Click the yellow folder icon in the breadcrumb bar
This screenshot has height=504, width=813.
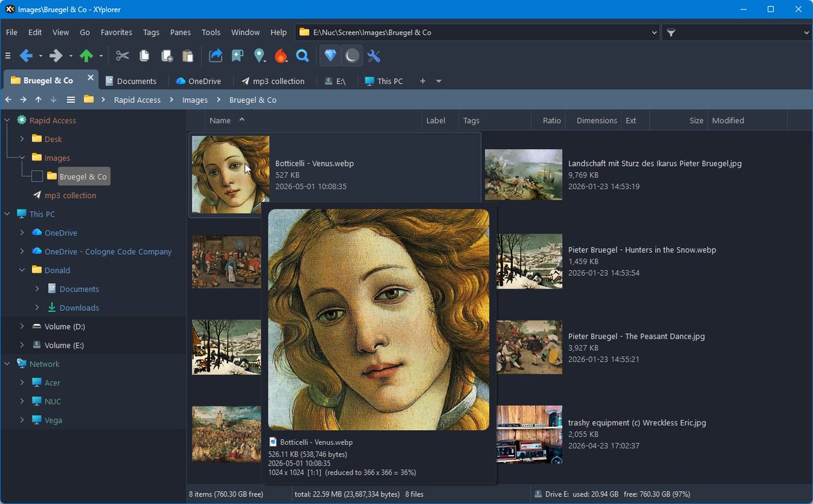pos(88,100)
